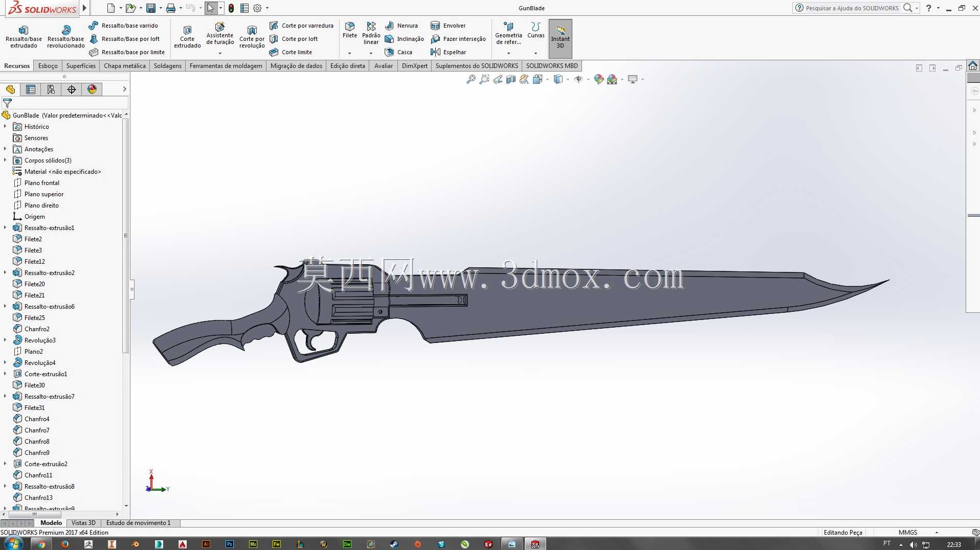Open Padrão linear tool
Image resolution: width=980 pixels, height=550 pixels.
371,33
